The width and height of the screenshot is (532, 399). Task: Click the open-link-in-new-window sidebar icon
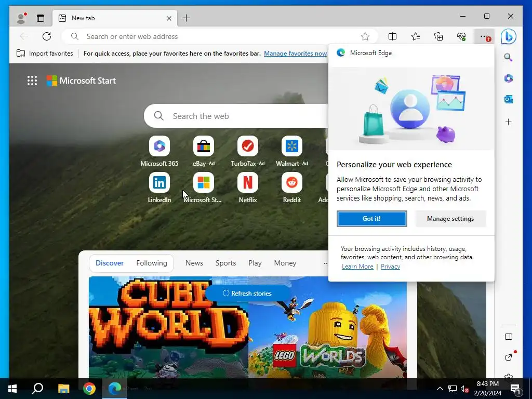pyautogui.click(x=508, y=357)
